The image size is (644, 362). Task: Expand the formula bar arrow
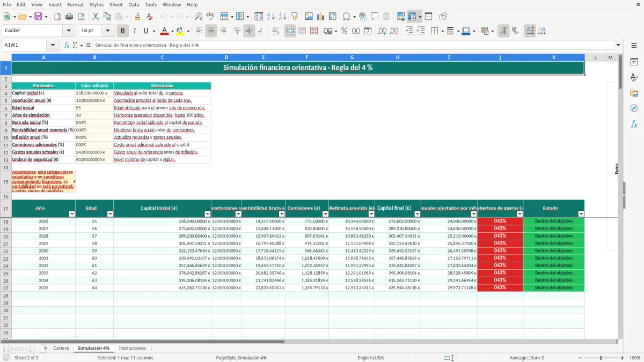point(619,46)
